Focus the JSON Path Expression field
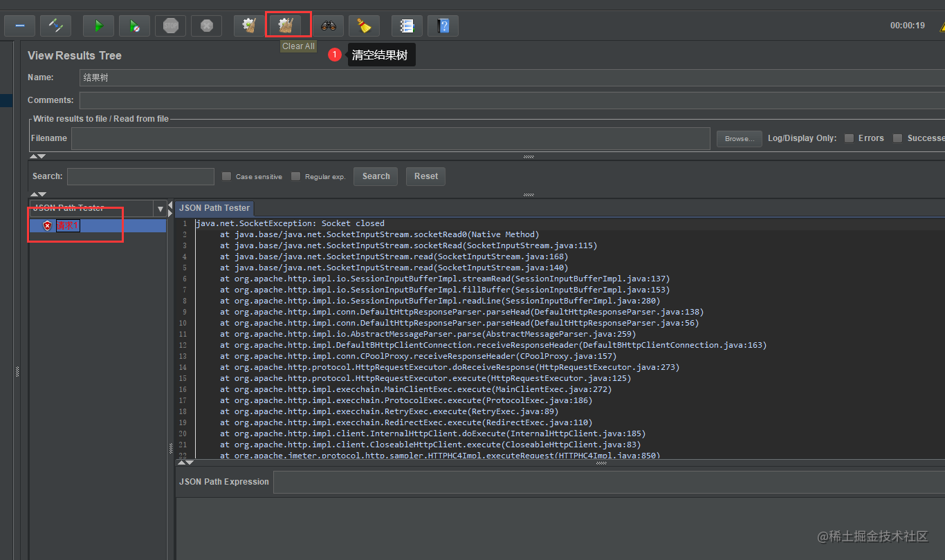This screenshot has height=560, width=945. pyautogui.click(x=609, y=482)
